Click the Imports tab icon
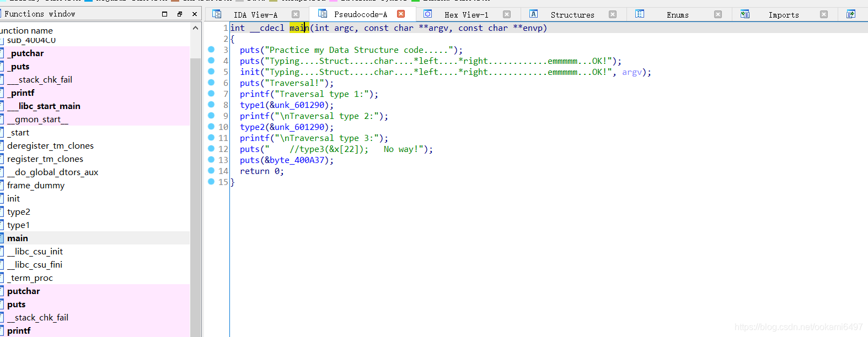868x337 pixels. pos(745,14)
